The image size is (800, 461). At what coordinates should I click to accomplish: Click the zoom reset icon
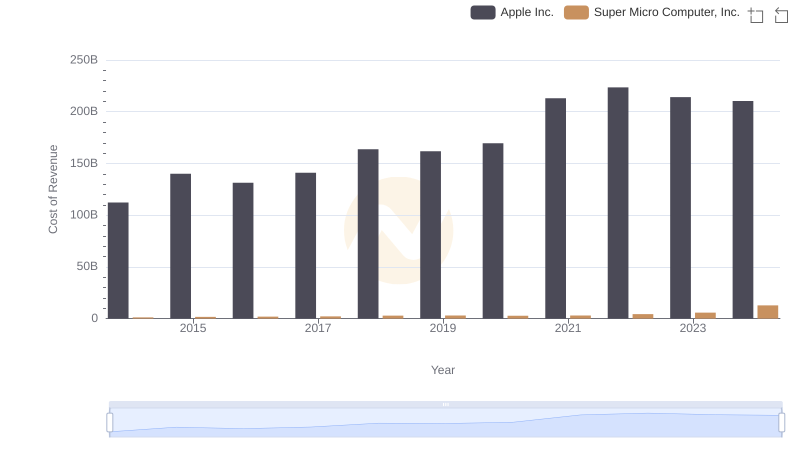pyautogui.click(x=781, y=15)
